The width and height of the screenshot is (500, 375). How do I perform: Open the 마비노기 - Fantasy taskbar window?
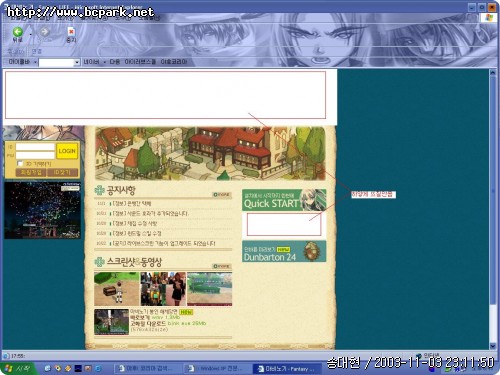[287, 369]
